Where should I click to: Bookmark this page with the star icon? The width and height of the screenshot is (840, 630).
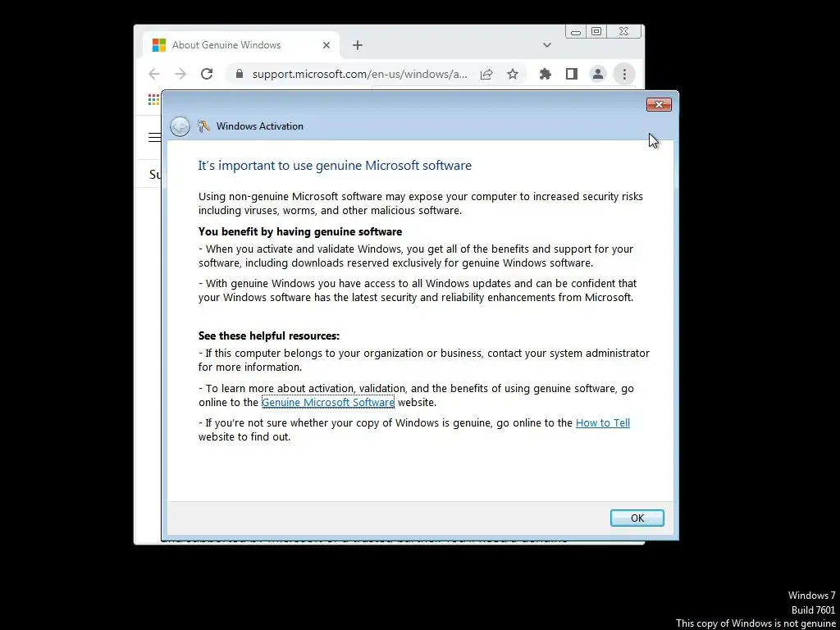(x=513, y=74)
